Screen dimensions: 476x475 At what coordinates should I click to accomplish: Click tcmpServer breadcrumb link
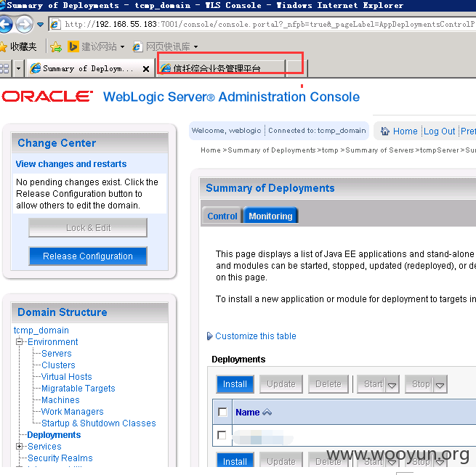tap(439, 150)
